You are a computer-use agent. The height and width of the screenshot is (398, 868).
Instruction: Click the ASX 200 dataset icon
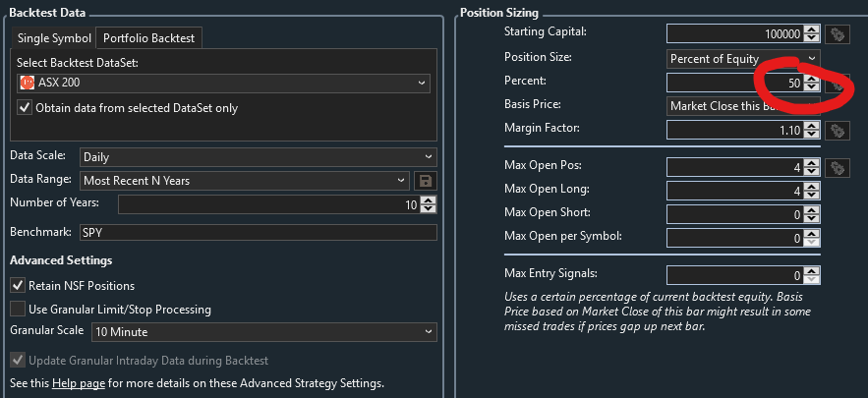tap(28, 83)
